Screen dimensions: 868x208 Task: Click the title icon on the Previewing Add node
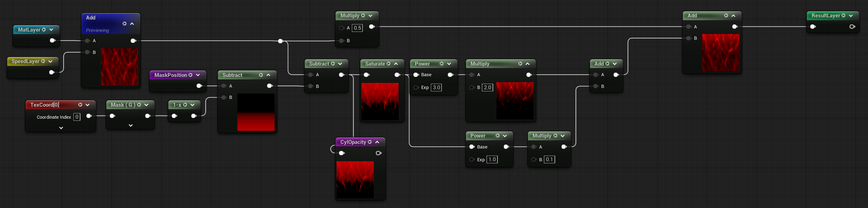pos(125,24)
